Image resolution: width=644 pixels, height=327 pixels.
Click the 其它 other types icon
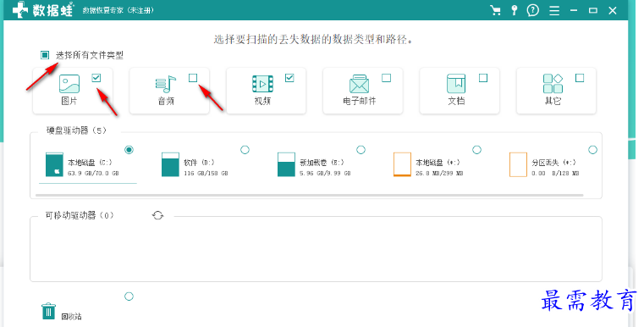(x=553, y=84)
